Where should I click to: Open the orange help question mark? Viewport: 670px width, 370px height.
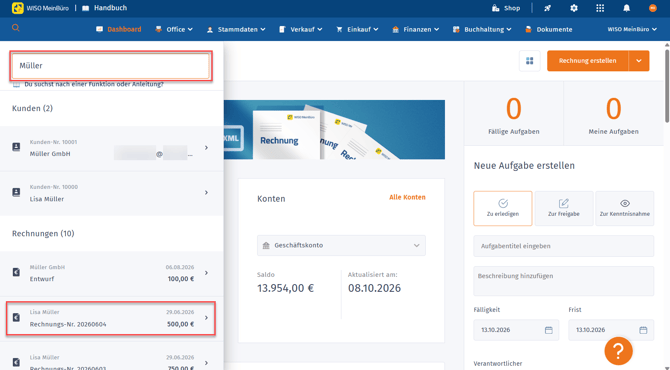tap(618, 351)
